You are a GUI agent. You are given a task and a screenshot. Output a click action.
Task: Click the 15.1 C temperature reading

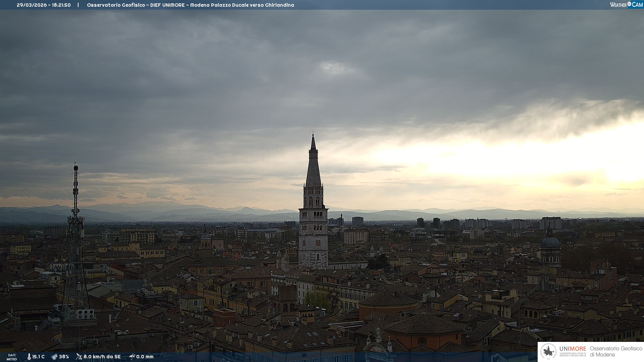(38, 357)
